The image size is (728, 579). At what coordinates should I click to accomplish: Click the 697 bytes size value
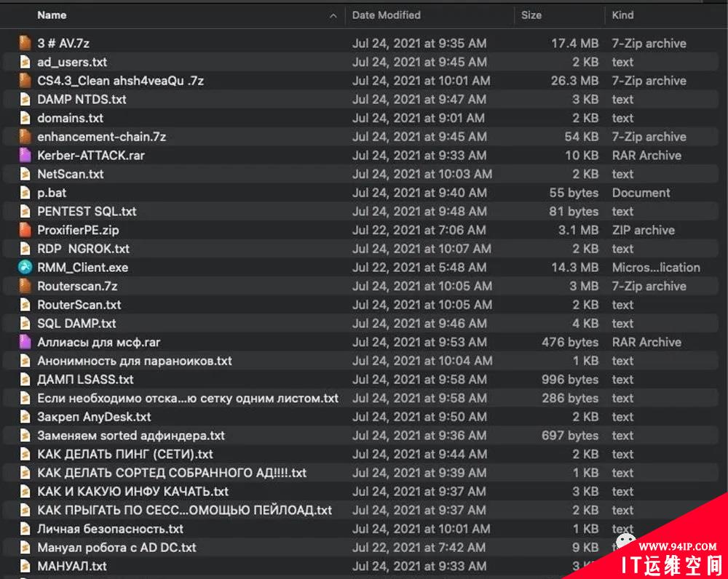click(x=570, y=435)
